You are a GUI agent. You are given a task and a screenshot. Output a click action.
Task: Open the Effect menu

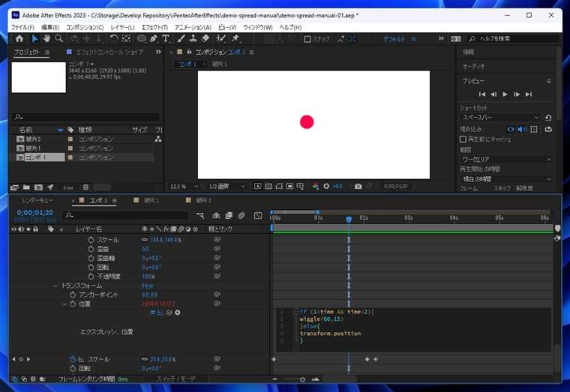[154, 27]
